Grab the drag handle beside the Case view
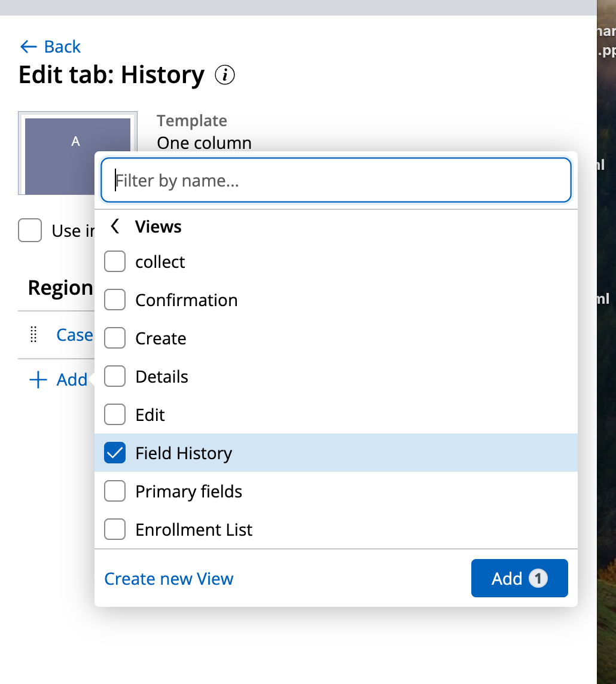The height and width of the screenshot is (684, 616). point(33,335)
